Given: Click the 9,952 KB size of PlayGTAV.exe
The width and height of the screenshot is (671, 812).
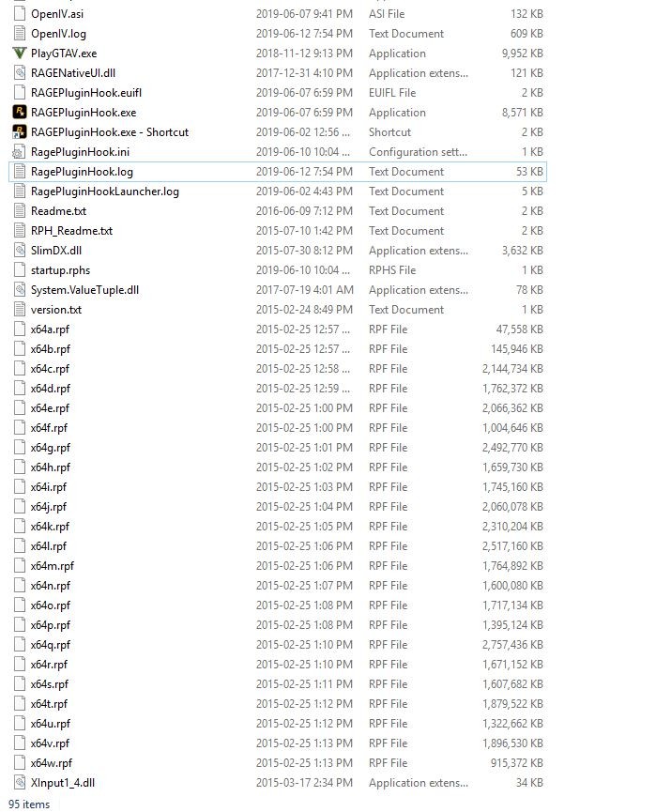Looking at the screenshot, I should click(523, 54).
